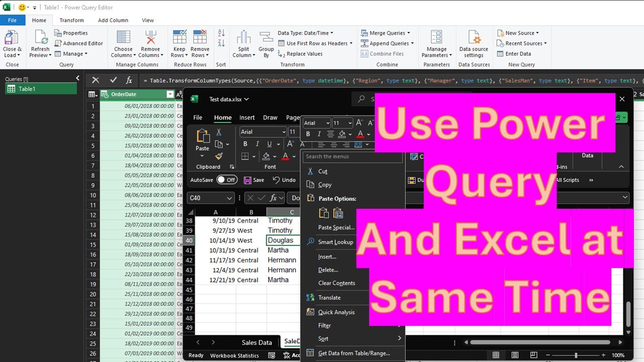Click the Search the menus field

tap(353, 157)
